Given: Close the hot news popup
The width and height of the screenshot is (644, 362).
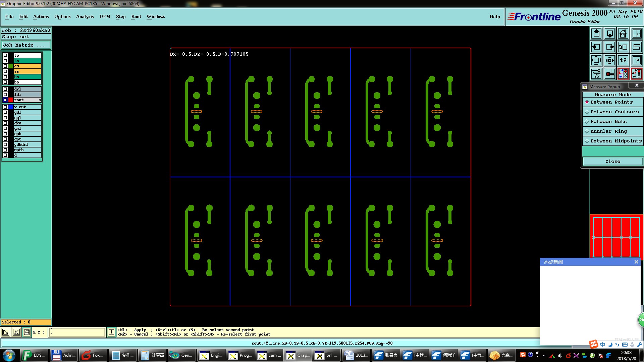Looking at the screenshot, I should (x=636, y=262).
